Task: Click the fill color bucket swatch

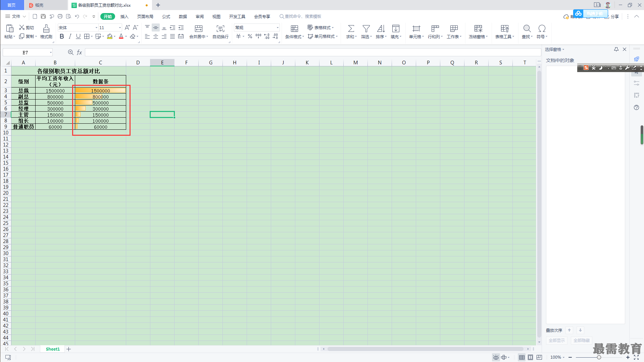Action: [x=109, y=36]
